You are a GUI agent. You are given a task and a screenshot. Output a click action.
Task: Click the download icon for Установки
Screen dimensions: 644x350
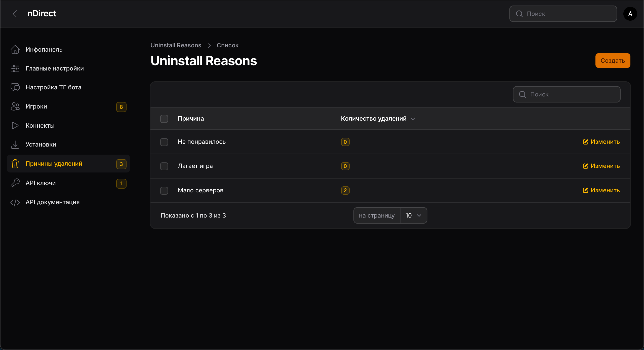pyautogui.click(x=15, y=145)
